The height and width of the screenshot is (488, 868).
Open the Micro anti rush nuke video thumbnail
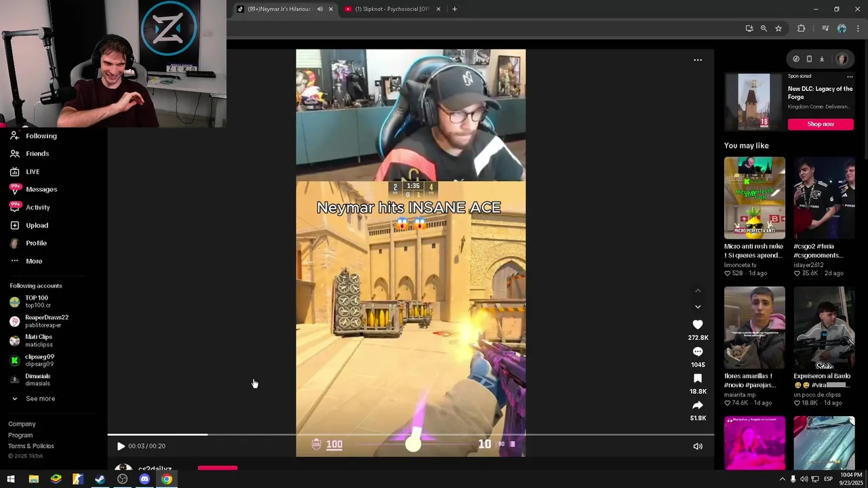click(x=754, y=198)
